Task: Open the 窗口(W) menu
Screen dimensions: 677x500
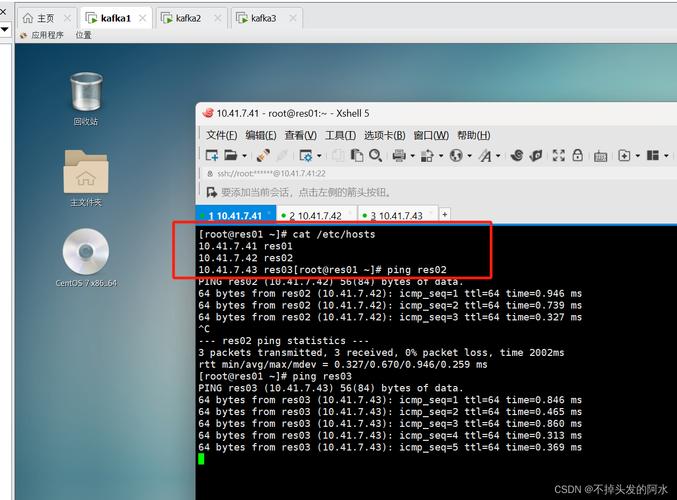Action: tap(431, 136)
